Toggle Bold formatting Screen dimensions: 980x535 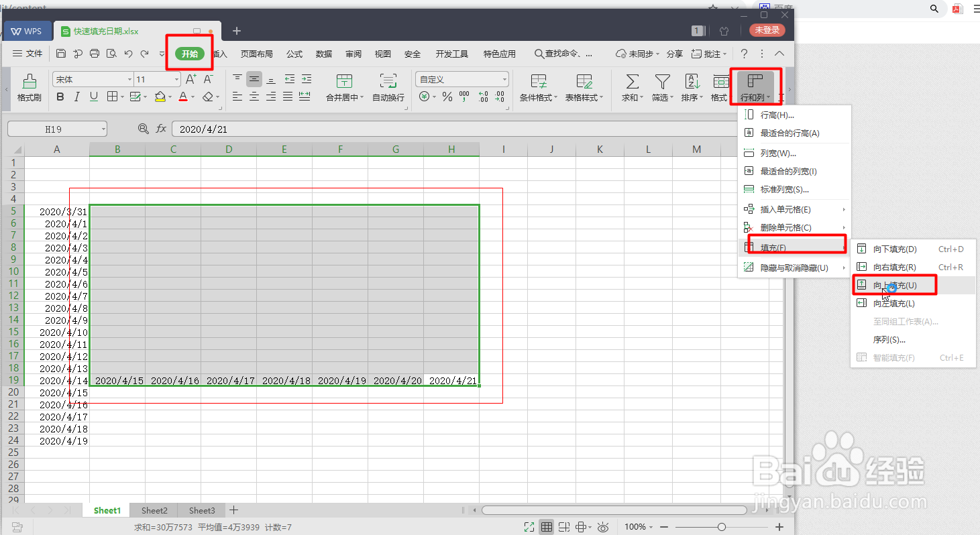tap(60, 97)
